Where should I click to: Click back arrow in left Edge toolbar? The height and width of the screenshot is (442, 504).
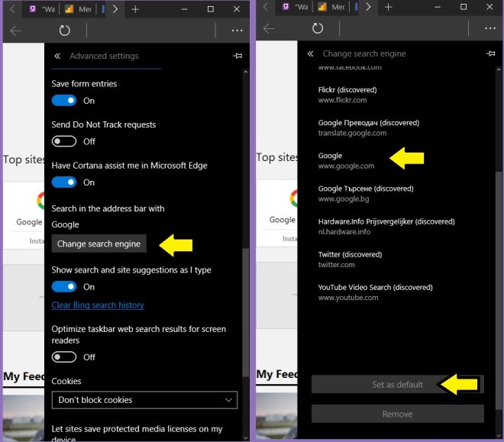15,31
